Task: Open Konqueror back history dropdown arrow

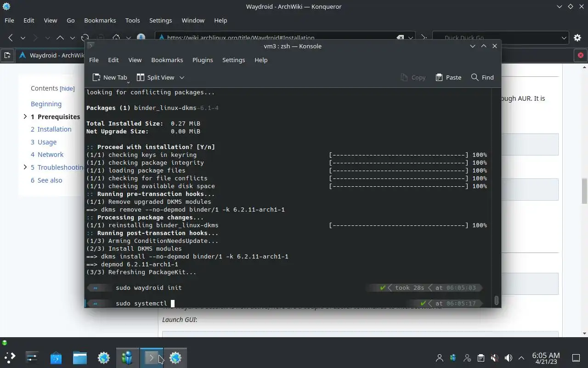Action: [x=23, y=38]
